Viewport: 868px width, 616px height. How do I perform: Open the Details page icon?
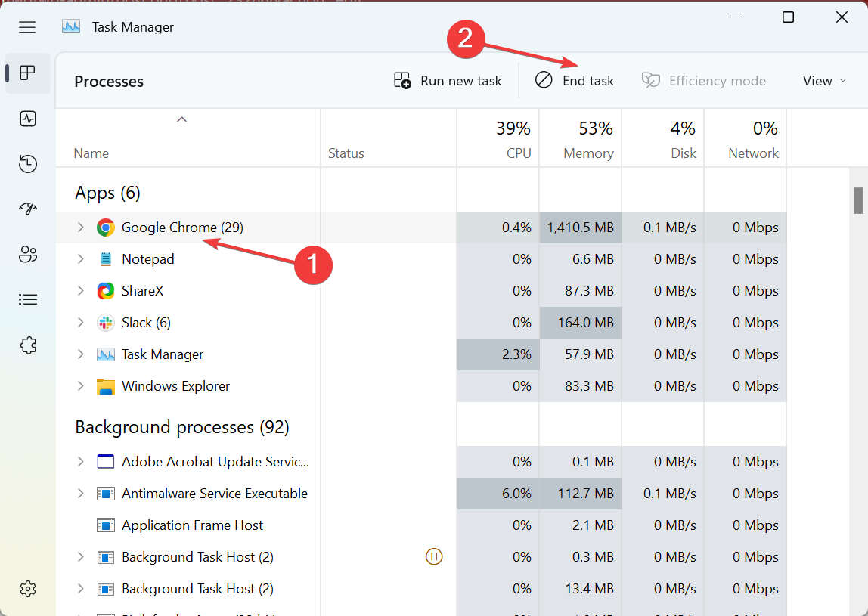(28, 299)
